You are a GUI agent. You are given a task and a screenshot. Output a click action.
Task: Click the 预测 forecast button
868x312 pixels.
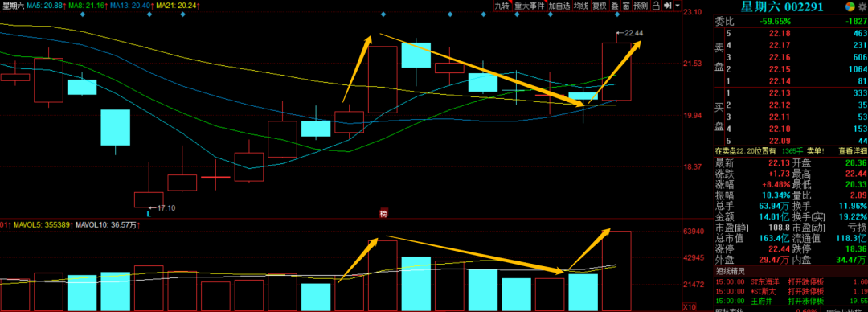(641, 6)
